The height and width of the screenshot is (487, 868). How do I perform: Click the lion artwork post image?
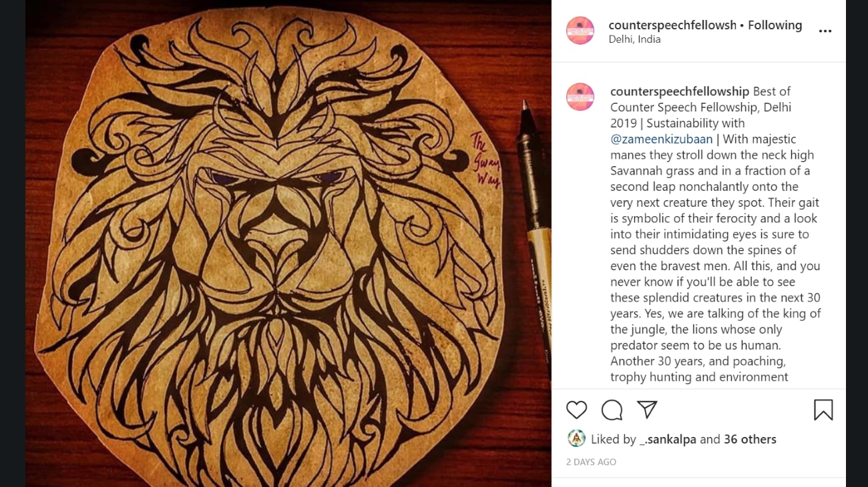[288, 243]
